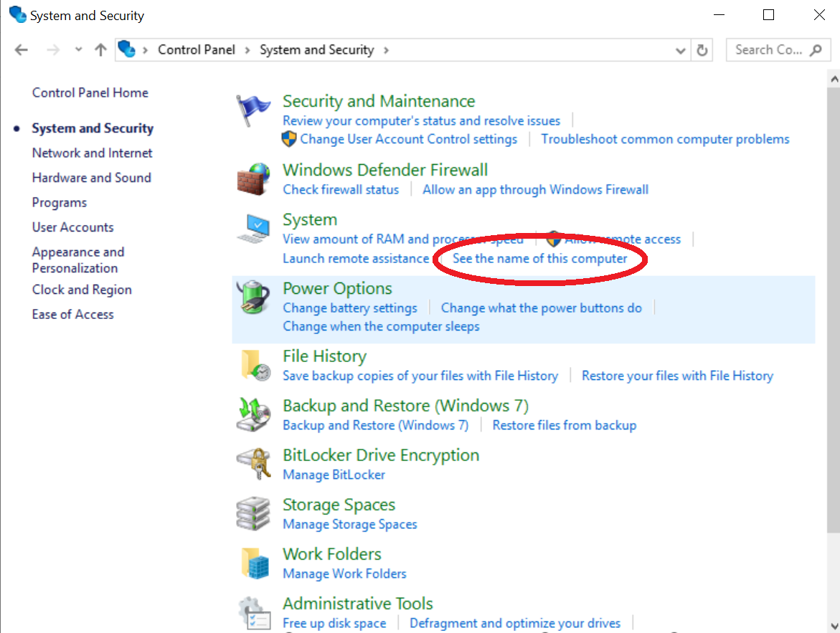Click the Windows Defender Firewall brick wall icon
The image size is (840, 633).
tap(253, 179)
